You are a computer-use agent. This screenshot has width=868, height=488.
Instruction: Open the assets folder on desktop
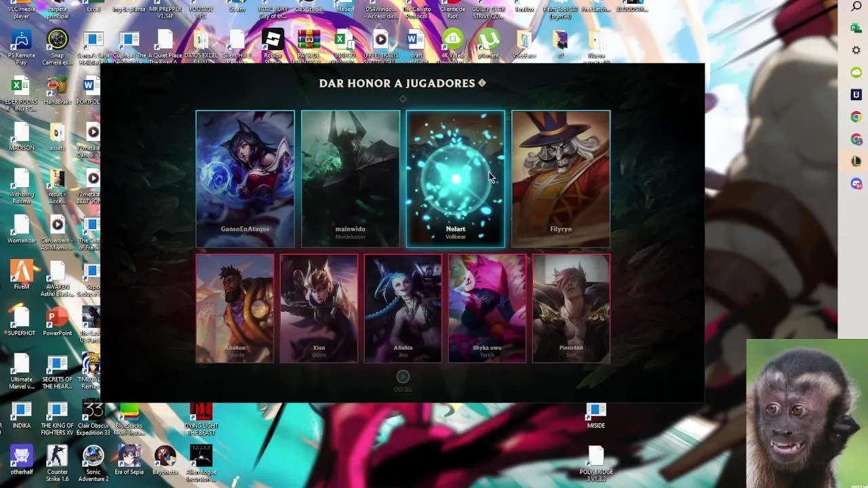point(58,137)
